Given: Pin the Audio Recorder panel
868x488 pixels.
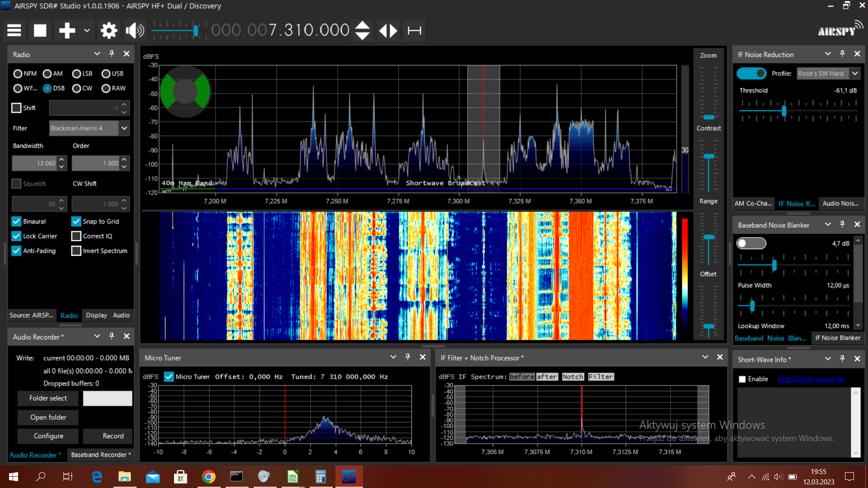Looking at the screenshot, I should (112, 336).
